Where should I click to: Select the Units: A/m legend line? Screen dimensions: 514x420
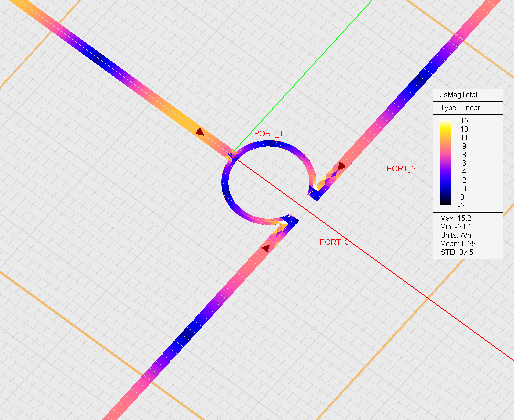(455, 235)
